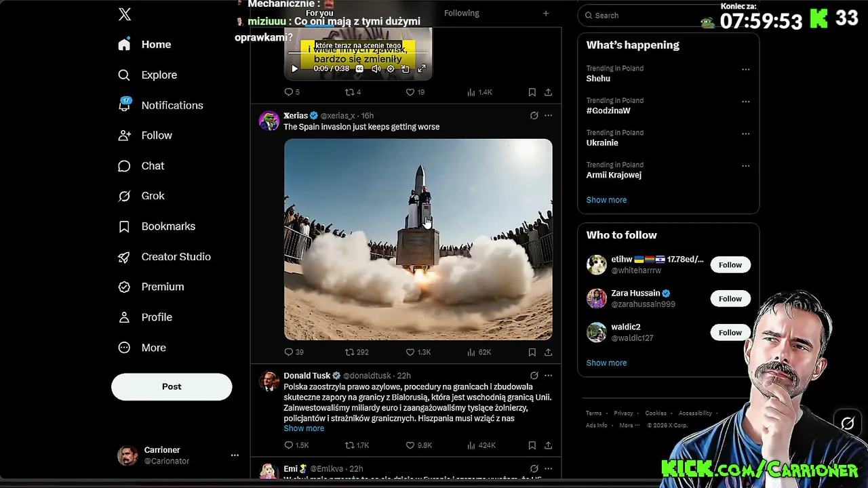Share the video post
Viewport: 868px width, 488px height.
[548, 92]
